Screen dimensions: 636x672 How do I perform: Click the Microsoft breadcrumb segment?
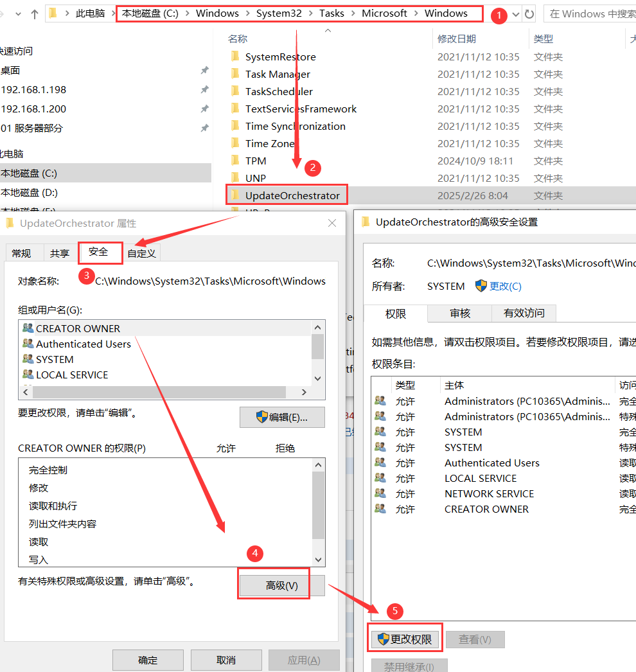point(384,13)
